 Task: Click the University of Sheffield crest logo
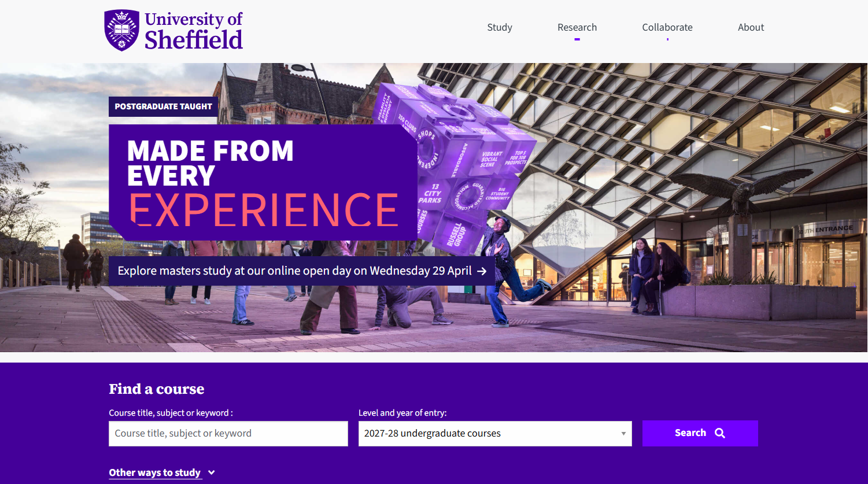coord(122,30)
